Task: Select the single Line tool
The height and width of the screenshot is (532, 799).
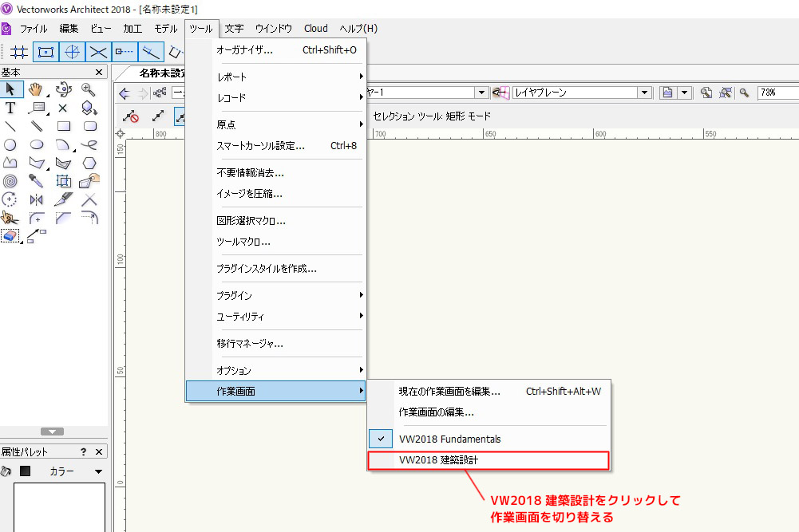Action: point(10,126)
